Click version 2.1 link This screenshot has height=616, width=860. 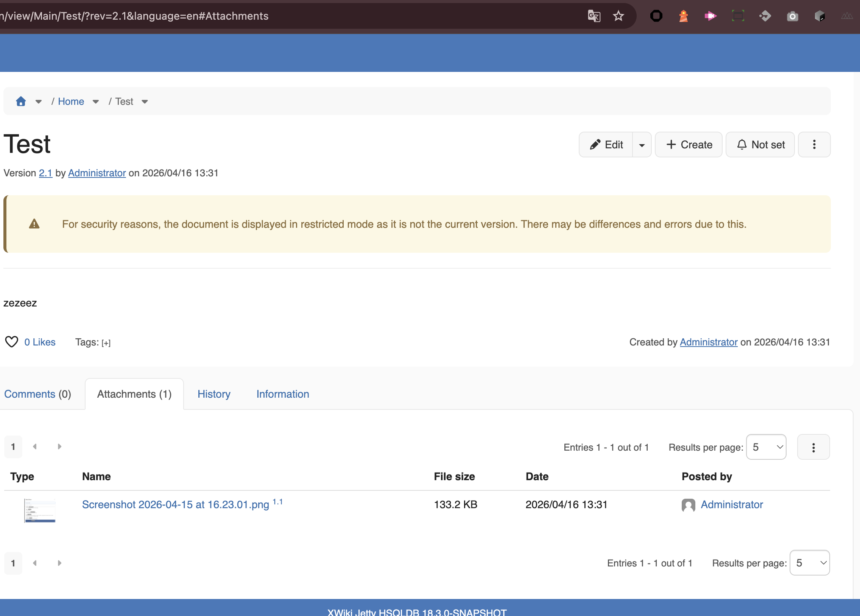point(45,173)
